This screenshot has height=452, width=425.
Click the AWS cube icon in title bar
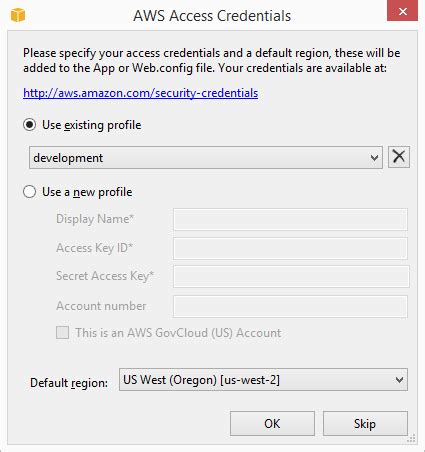pyautogui.click(x=18, y=15)
